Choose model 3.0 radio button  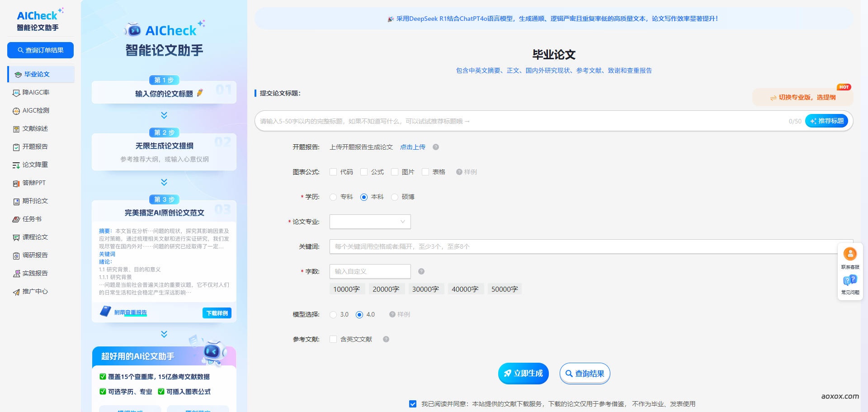click(x=333, y=315)
